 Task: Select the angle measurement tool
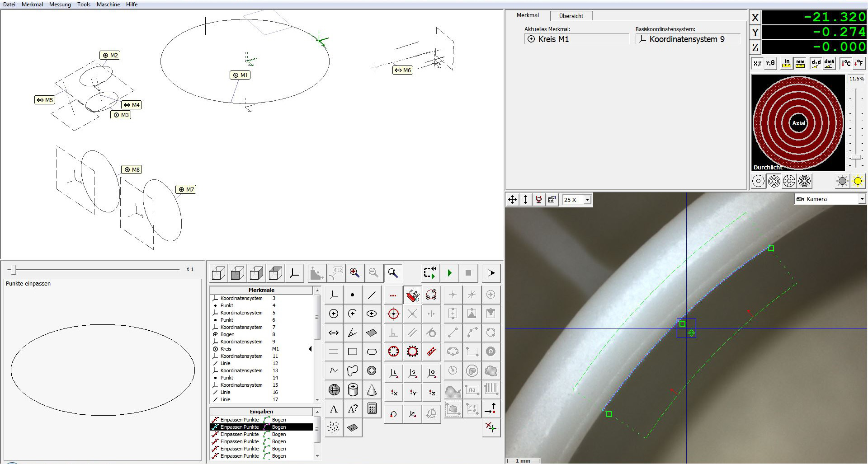coord(353,333)
